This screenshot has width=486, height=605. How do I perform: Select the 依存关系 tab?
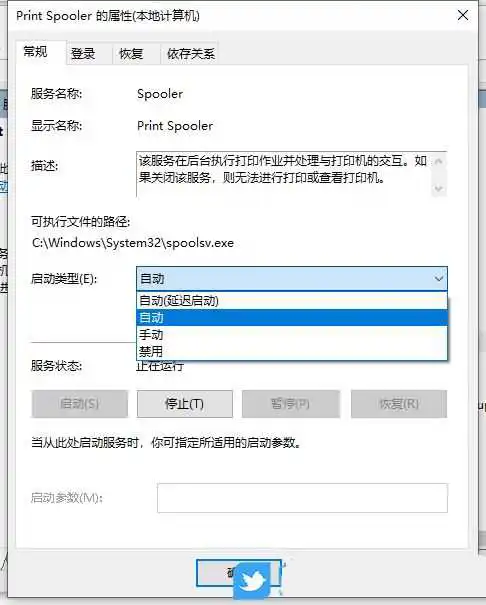coord(191,53)
